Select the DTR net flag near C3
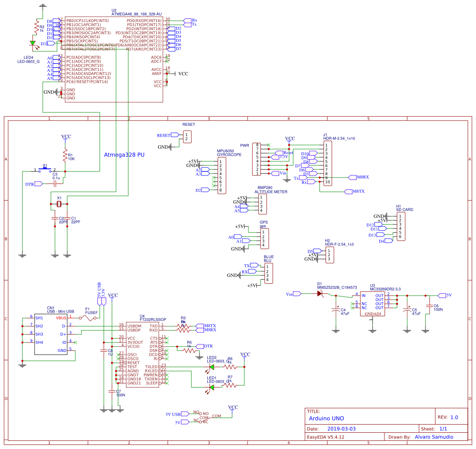The image size is (476, 449). (x=39, y=184)
